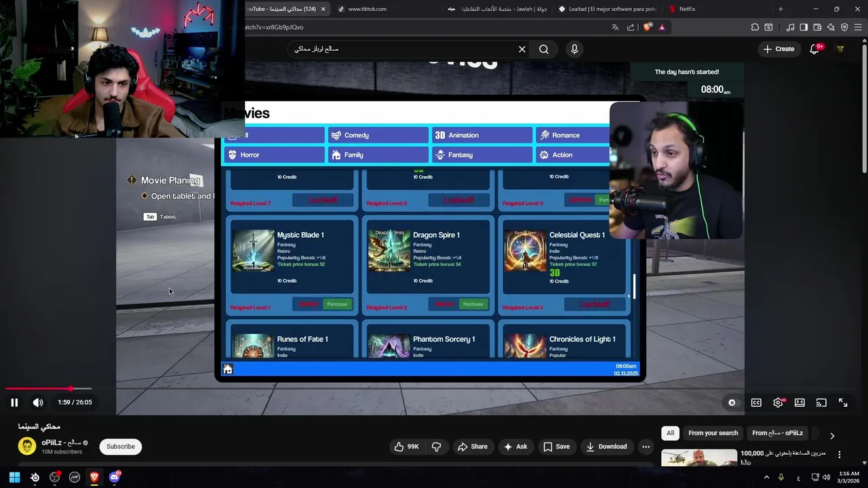Cast the video with the cast icon

(821, 403)
